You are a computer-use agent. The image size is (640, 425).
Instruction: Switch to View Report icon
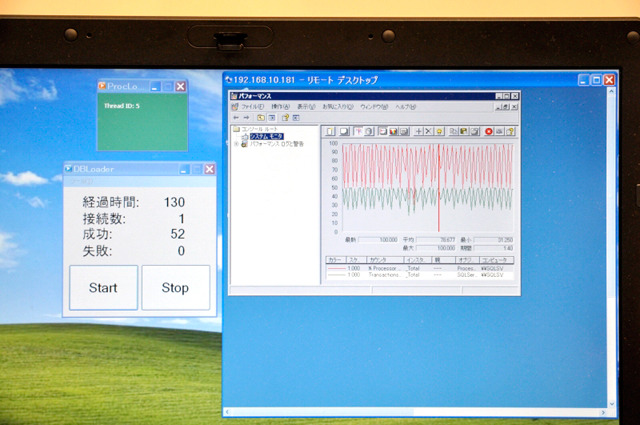[x=404, y=131]
